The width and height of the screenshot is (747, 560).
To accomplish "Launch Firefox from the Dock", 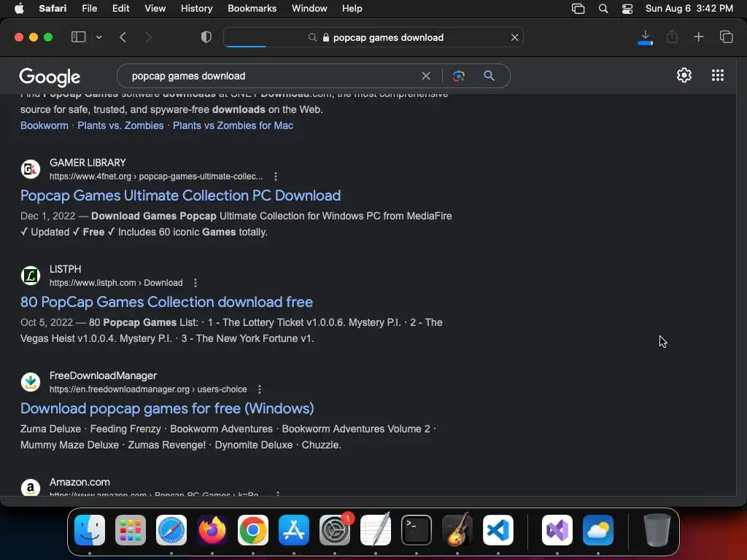I will pos(212,530).
